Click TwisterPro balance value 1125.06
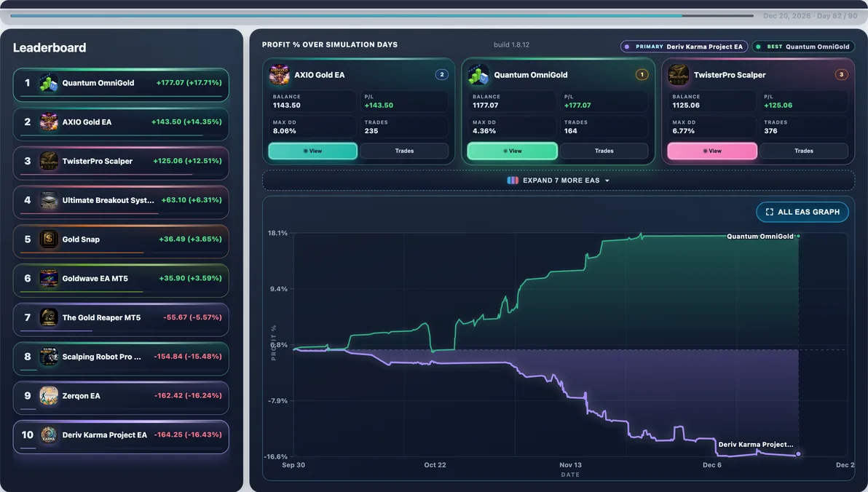 [x=686, y=105]
